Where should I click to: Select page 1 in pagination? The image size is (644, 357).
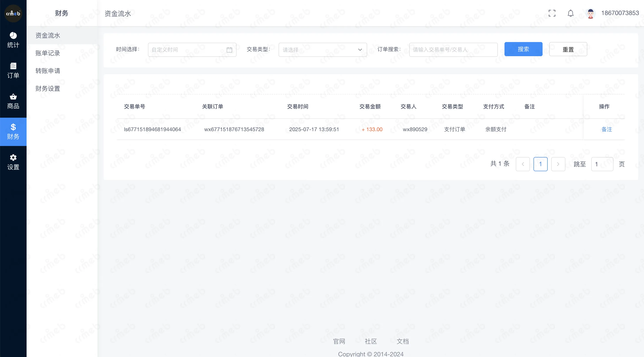541,164
